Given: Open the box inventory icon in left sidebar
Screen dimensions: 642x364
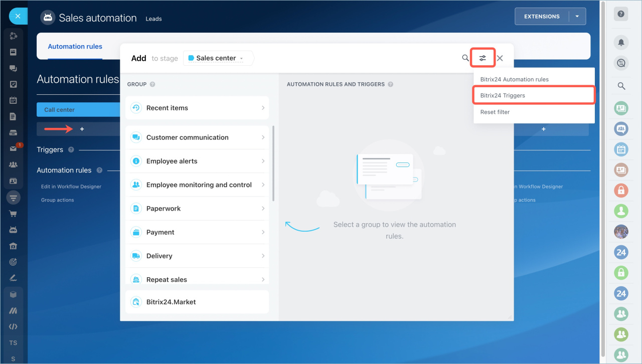Looking at the screenshot, I should click(x=14, y=294).
